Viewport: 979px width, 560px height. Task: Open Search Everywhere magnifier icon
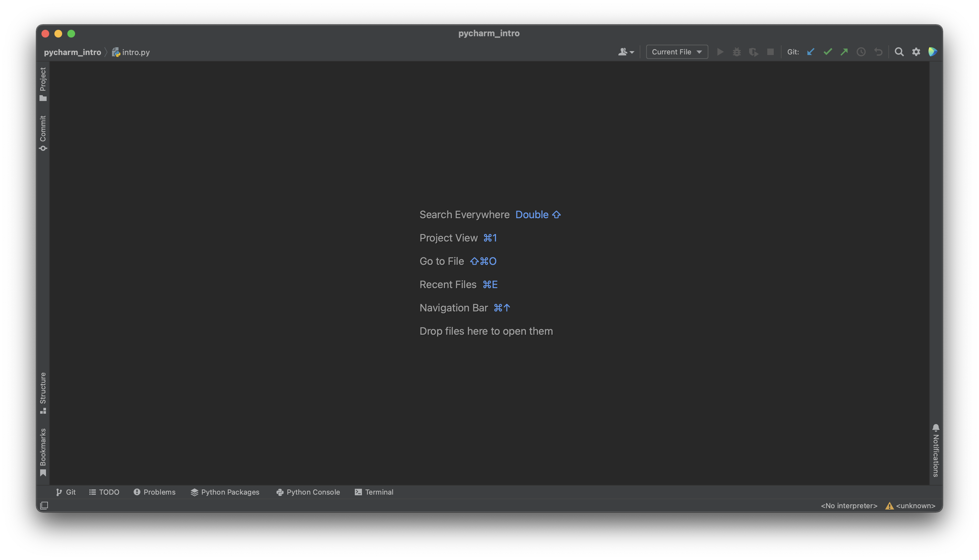pos(899,51)
